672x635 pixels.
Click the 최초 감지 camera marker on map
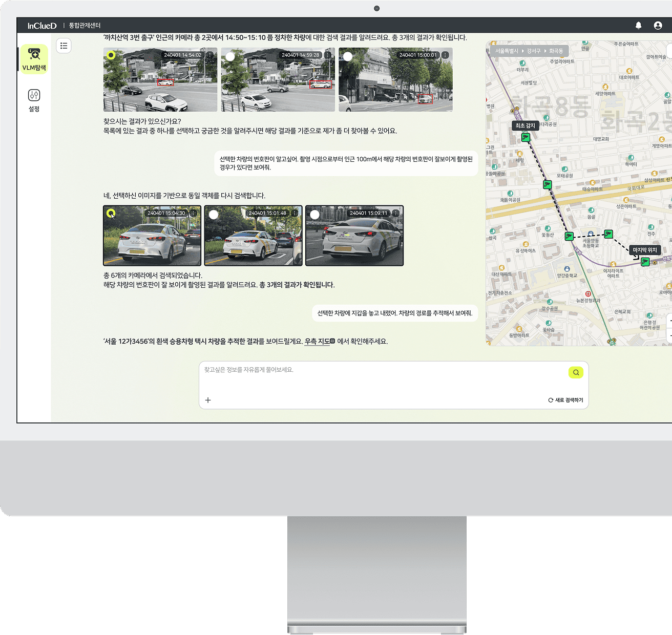526,137
